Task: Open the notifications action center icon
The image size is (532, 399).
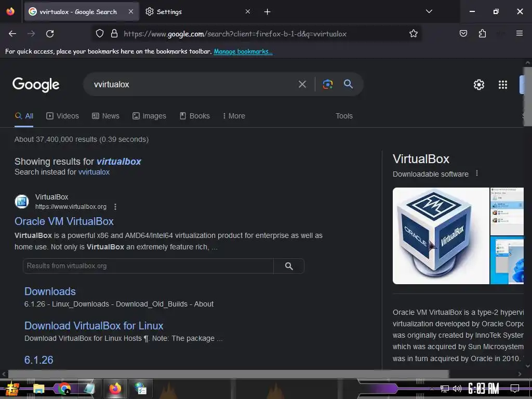Action: (x=515, y=389)
